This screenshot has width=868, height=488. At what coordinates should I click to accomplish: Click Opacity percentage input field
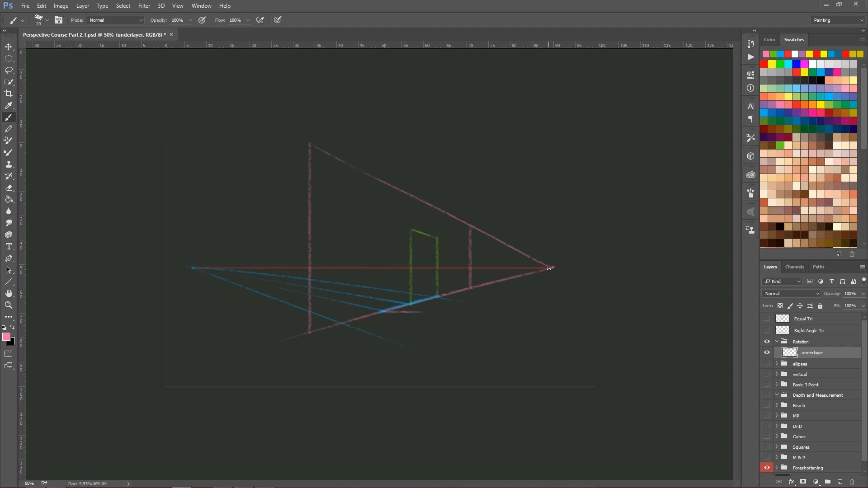click(x=178, y=20)
